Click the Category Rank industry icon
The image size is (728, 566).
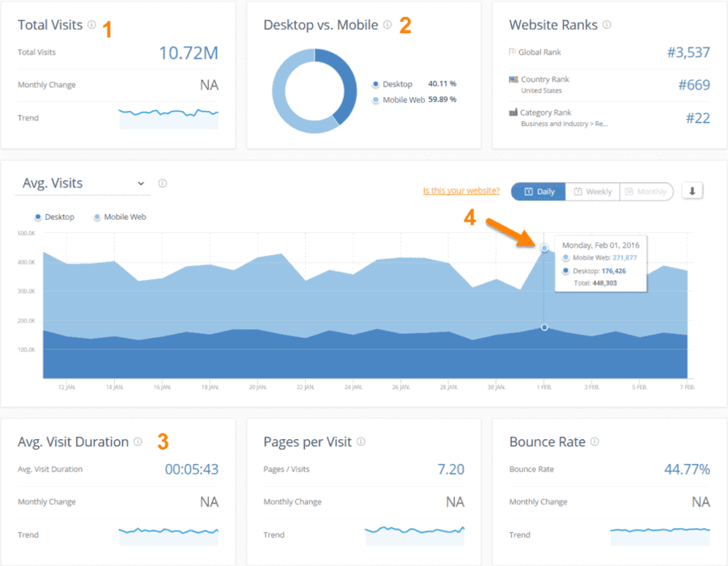pos(513,112)
